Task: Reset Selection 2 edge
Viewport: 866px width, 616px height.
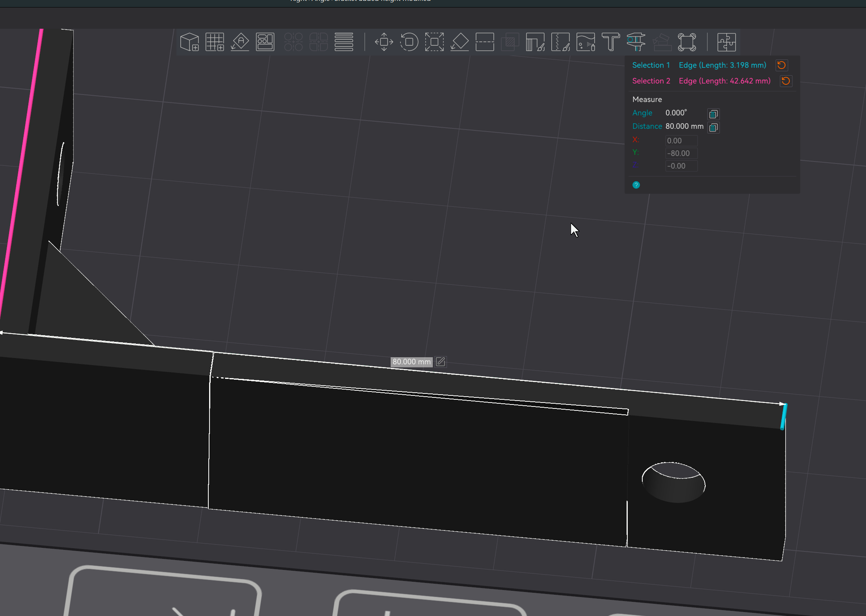Action: (786, 81)
